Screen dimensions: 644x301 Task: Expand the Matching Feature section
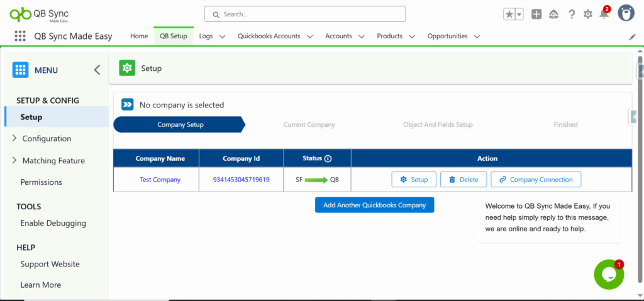click(14, 160)
